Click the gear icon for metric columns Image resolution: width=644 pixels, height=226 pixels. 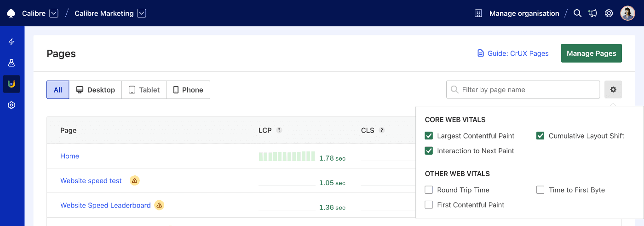tap(613, 90)
